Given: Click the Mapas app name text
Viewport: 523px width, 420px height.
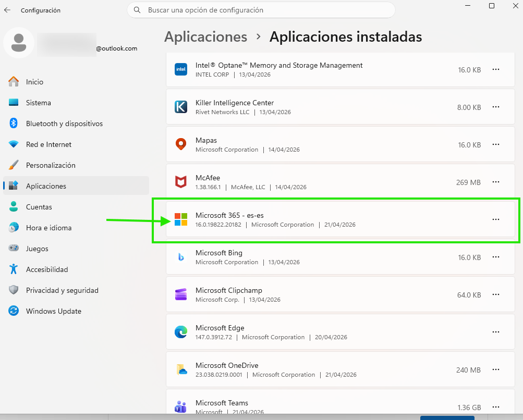Looking at the screenshot, I should click(206, 140).
